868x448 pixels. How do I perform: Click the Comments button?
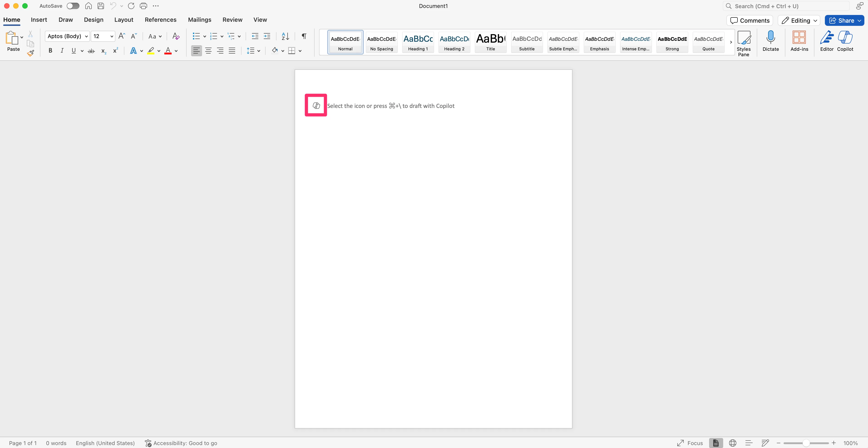pos(749,21)
